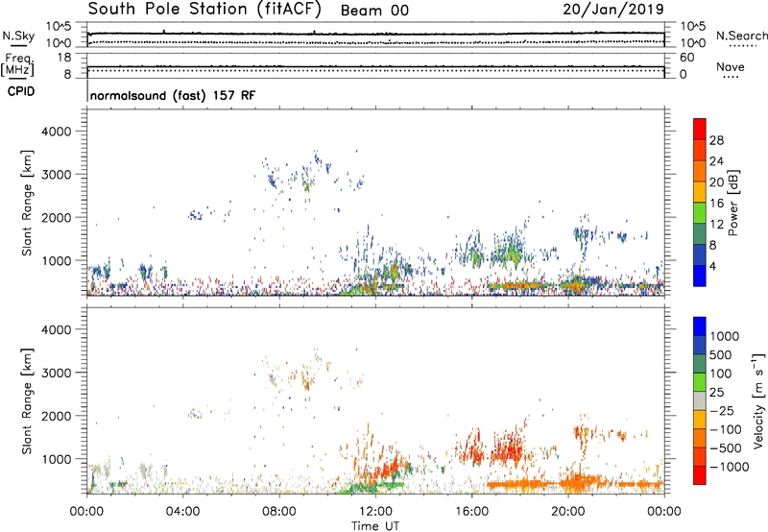Pick the blue top segment of Velocity colorbar
768x532 pixels.
coord(700,326)
